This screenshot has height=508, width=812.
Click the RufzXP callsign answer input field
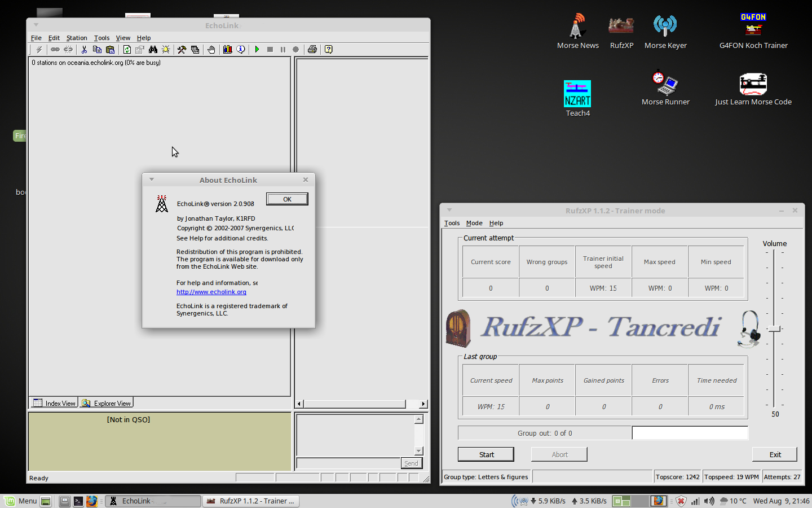pos(690,433)
